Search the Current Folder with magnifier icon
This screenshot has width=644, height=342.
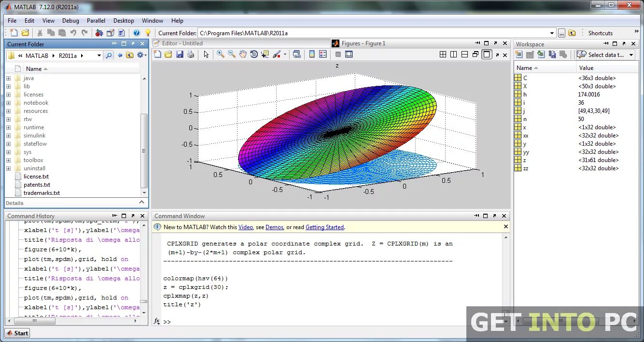tap(109, 55)
